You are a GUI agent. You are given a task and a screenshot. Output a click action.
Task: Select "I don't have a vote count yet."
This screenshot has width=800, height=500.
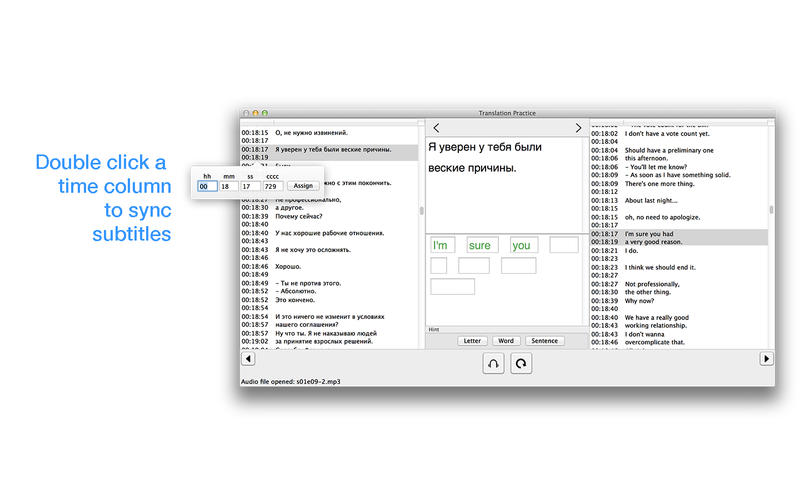coord(667,134)
